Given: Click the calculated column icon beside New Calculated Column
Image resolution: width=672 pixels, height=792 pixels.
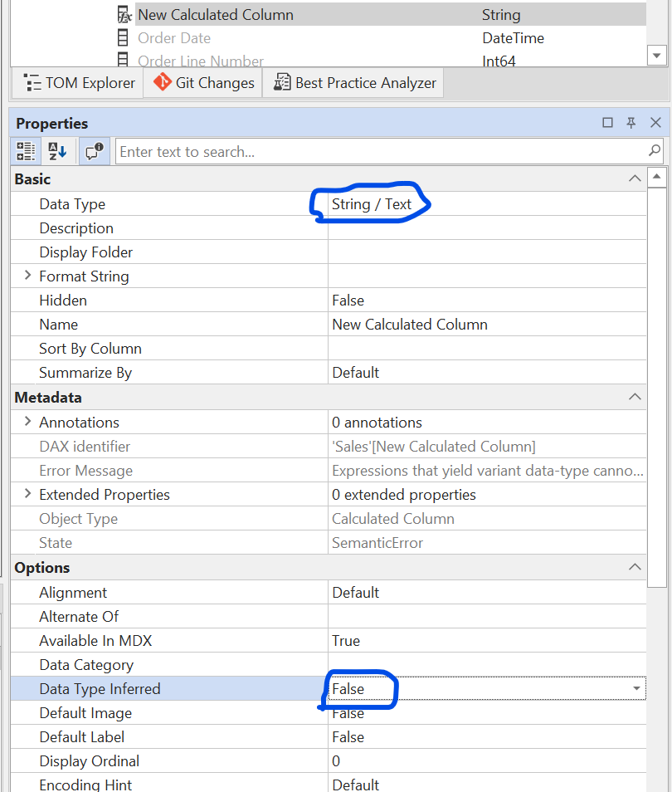Looking at the screenshot, I should (x=124, y=14).
